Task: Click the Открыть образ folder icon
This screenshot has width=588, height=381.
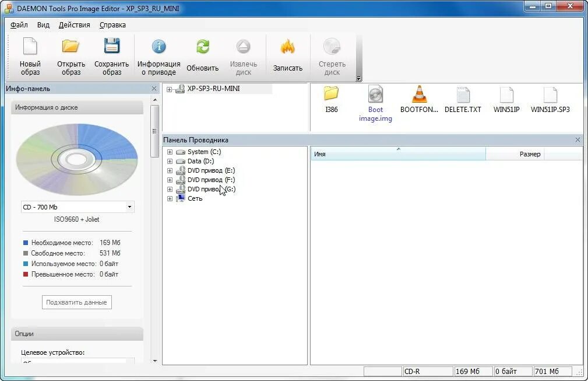Action: point(71,47)
